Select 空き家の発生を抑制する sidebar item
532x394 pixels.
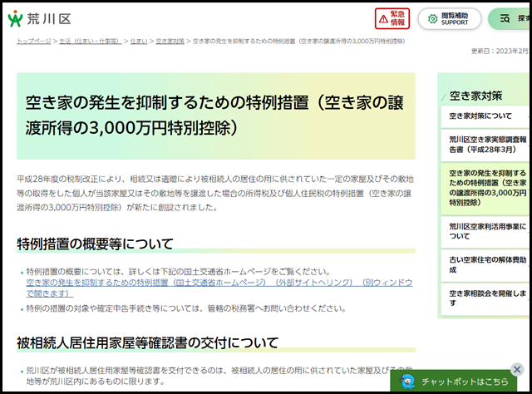tap(485, 189)
